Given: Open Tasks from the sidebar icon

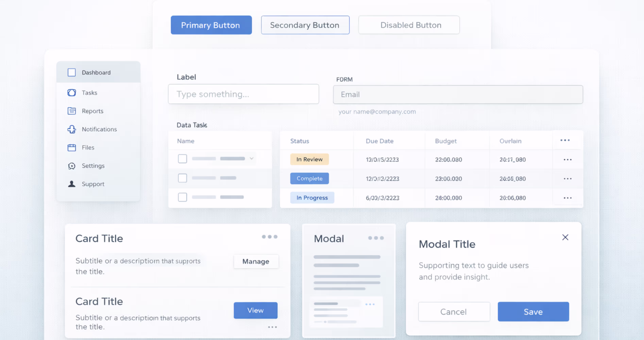Looking at the screenshot, I should point(72,92).
